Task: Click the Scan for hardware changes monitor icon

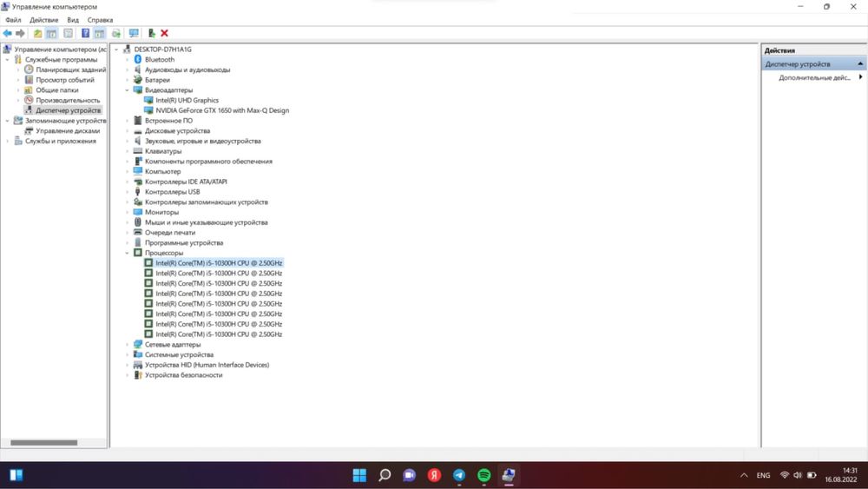Action: 134,34
